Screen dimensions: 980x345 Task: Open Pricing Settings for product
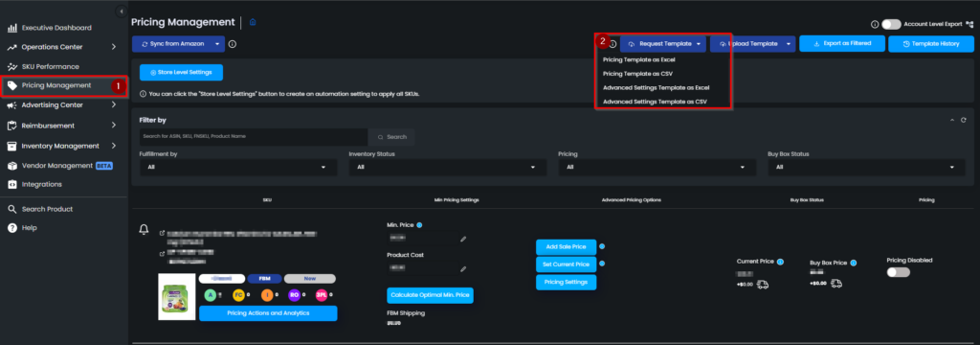tap(567, 283)
